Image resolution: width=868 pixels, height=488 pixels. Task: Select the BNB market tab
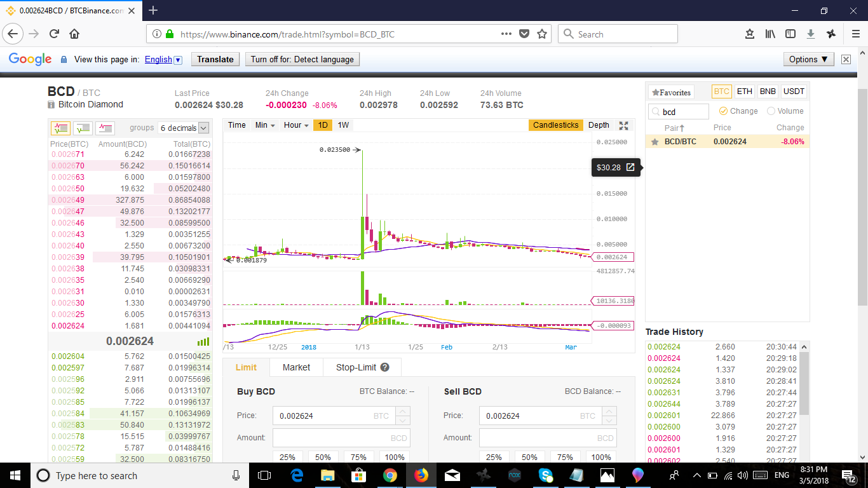coord(768,91)
